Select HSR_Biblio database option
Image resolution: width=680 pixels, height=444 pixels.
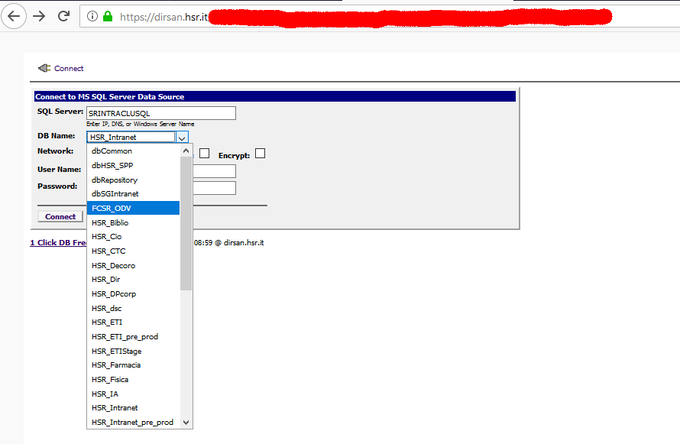(x=133, y=222)
